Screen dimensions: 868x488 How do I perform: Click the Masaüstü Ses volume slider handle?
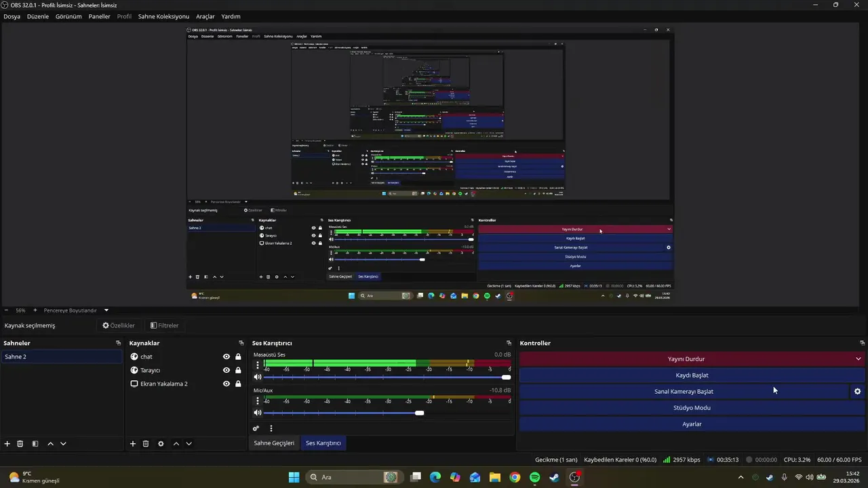[506, 377]
